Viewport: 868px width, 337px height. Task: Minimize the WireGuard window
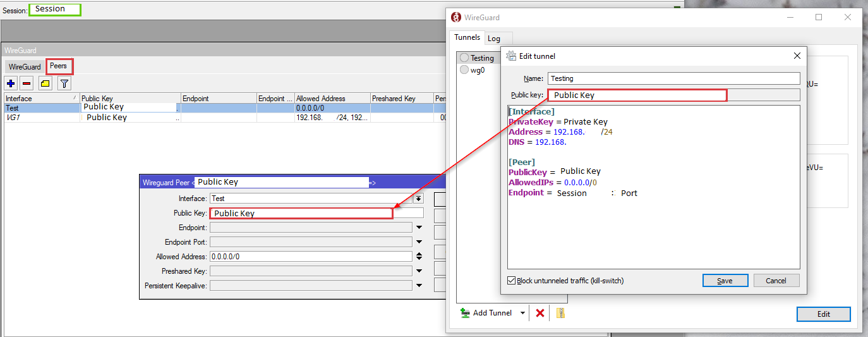(790, 18)
